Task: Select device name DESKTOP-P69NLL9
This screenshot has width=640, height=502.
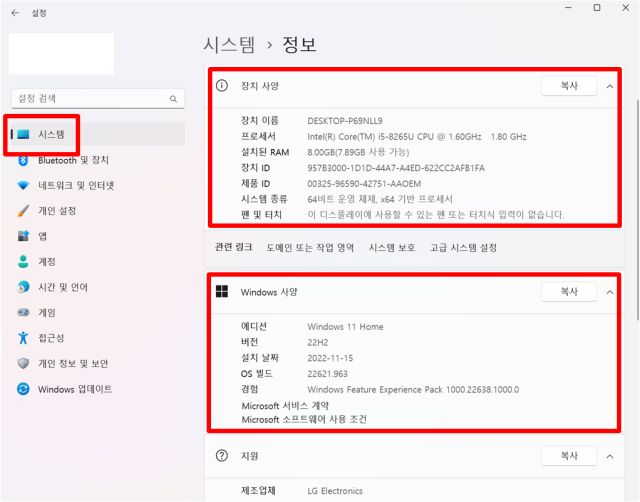Action: [x=345, y=121]
